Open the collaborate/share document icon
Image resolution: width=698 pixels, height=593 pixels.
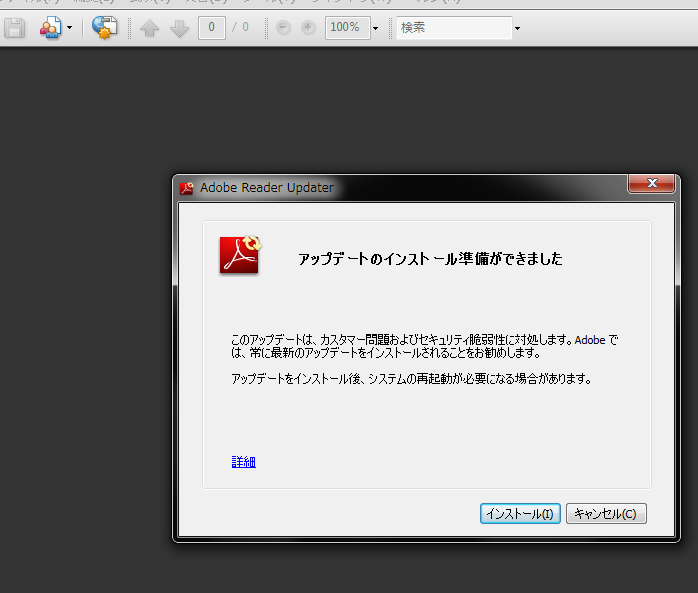50,28
